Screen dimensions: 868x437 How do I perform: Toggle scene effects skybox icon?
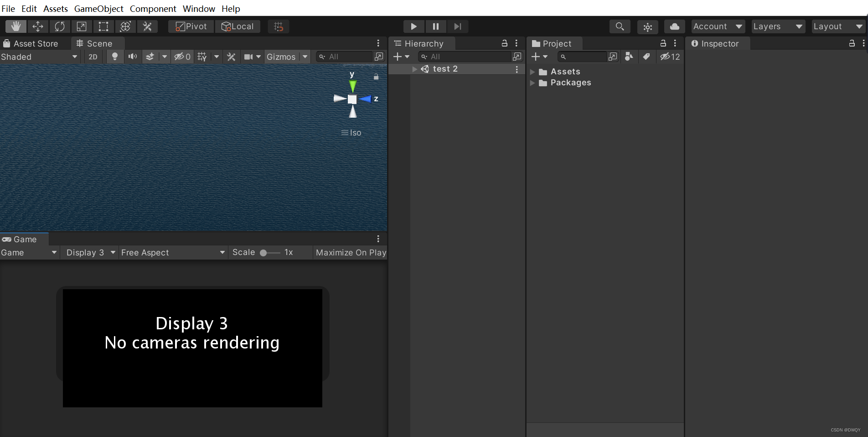150,57
